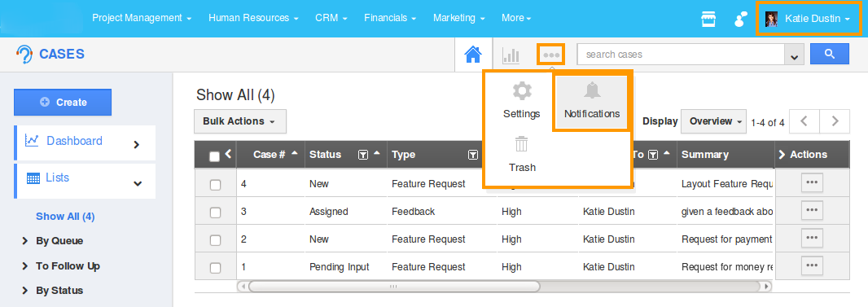Open Marketing menu
Image resolution: width=868 pixels, height=307 pixels.
pos(459,18)
